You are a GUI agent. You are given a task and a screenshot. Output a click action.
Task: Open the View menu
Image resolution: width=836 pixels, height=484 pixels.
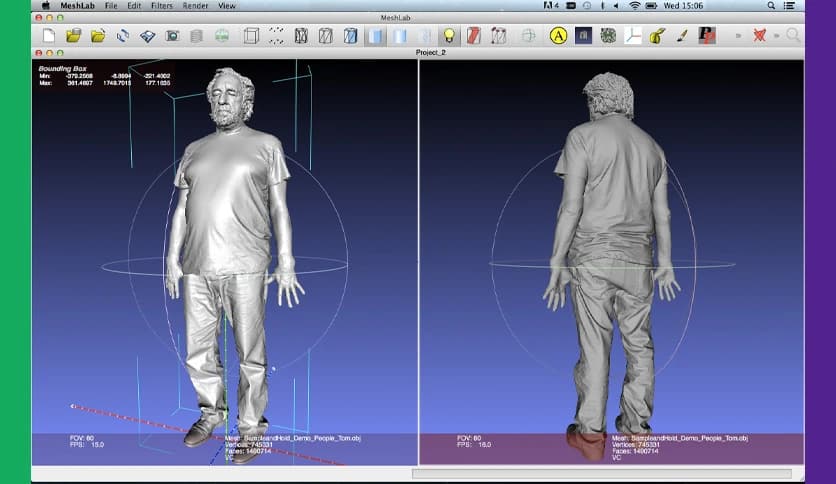coord(227,6)
